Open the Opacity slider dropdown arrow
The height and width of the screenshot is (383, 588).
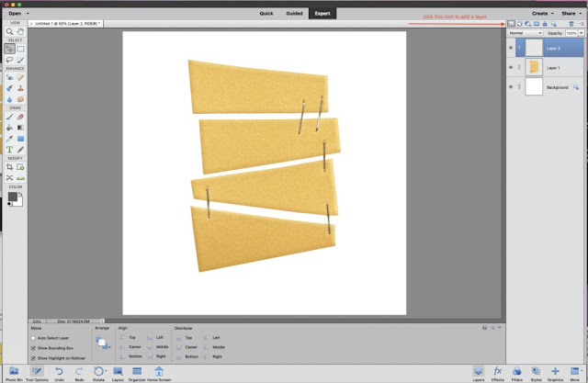tap(581, 33)
